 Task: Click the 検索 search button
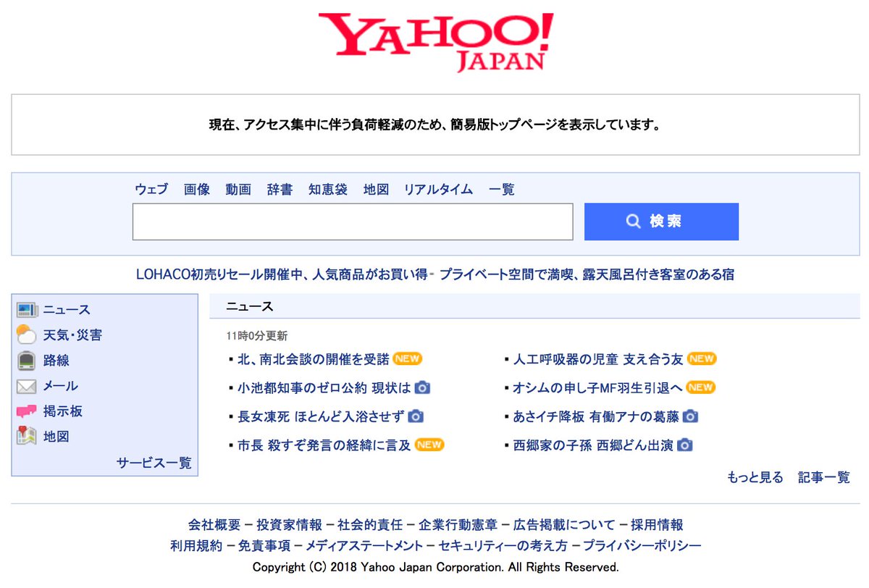point(661,222)
